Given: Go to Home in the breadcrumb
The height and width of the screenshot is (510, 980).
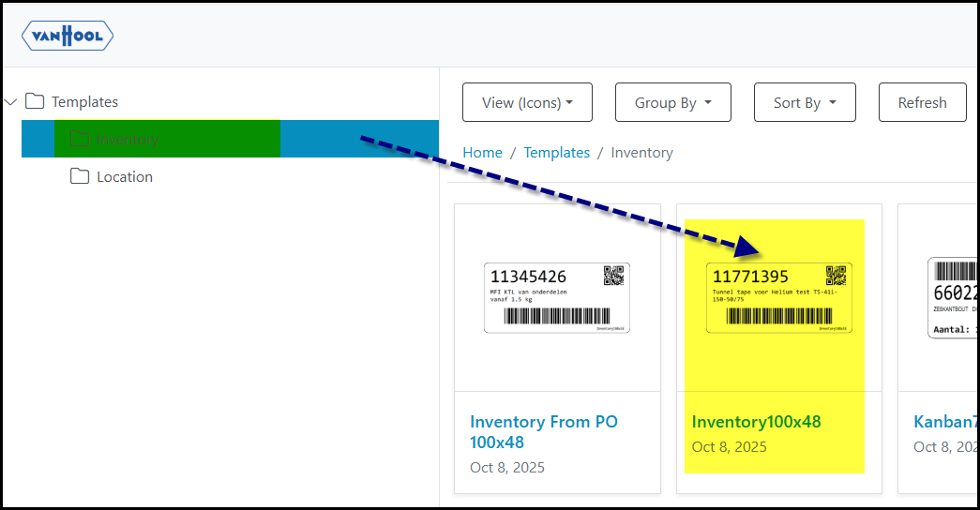Looking at the screenshot, I should [x=482, y=153].
